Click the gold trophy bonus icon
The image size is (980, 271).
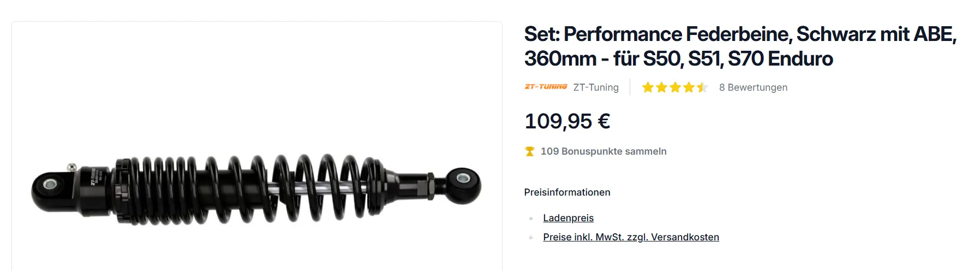coord(529,151)
